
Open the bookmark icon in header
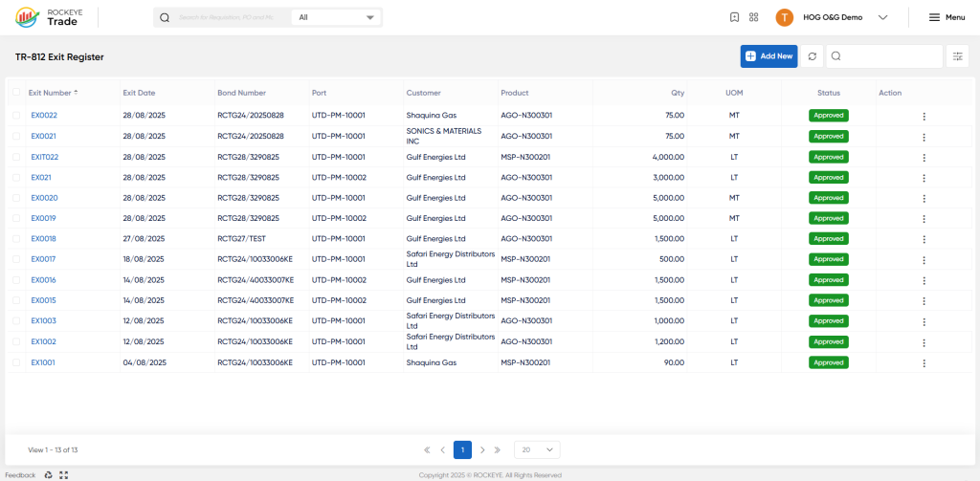pos(734,17)
